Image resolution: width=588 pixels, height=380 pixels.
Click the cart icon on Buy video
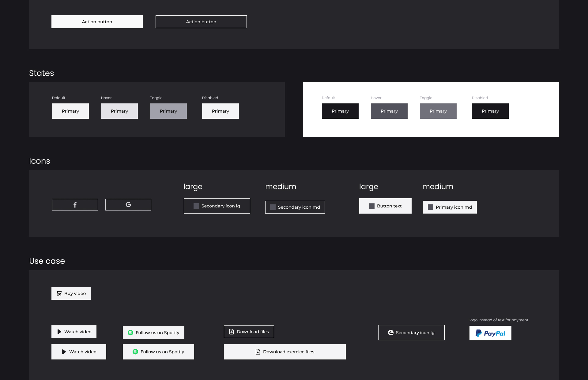59,293
